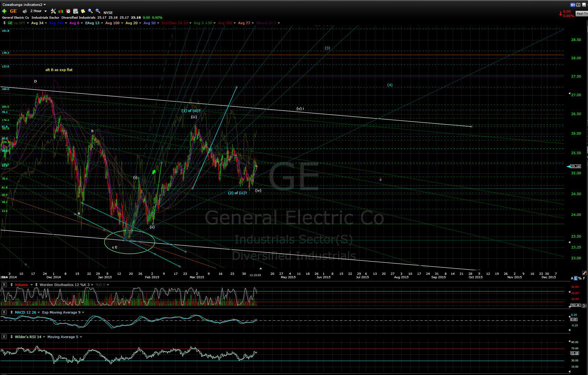Select the '(1) of (iii)?' wave label
This screenshot has height=375, width=588.
click(x=191, y=111)
